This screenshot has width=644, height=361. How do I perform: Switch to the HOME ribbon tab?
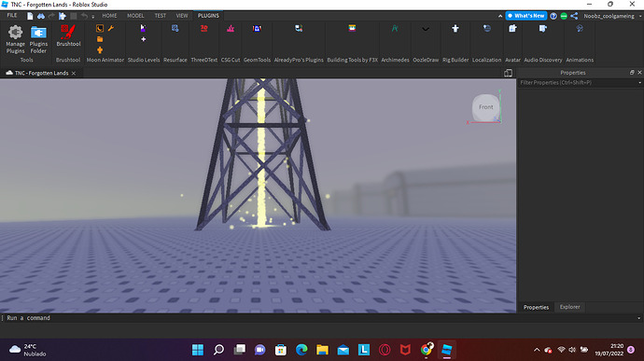(x=109, y=16)
